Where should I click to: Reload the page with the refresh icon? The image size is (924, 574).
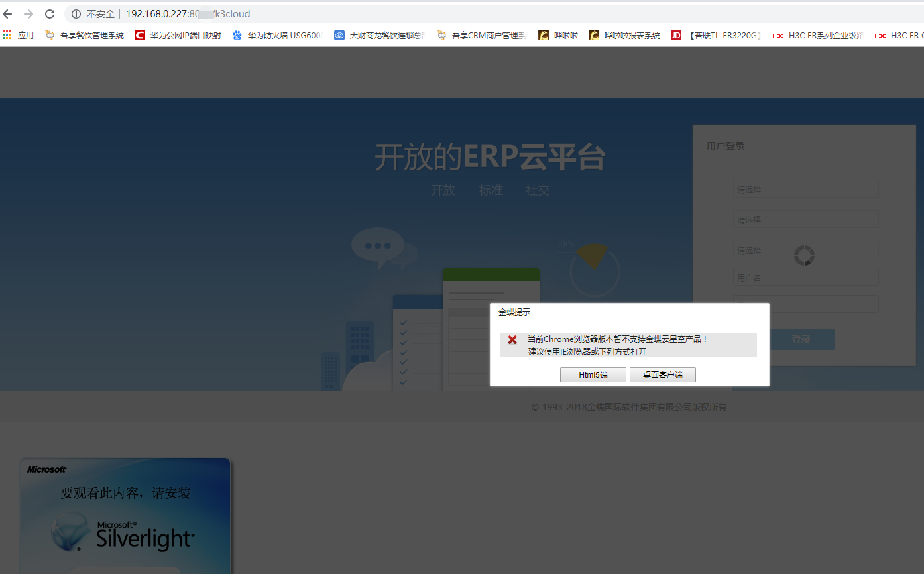tap(50, 14)
